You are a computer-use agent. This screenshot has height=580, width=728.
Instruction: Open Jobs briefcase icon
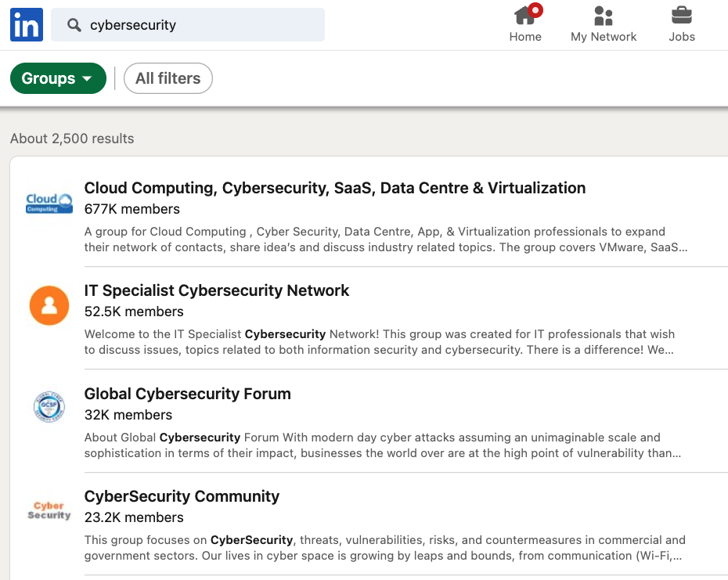pos(682,16)
